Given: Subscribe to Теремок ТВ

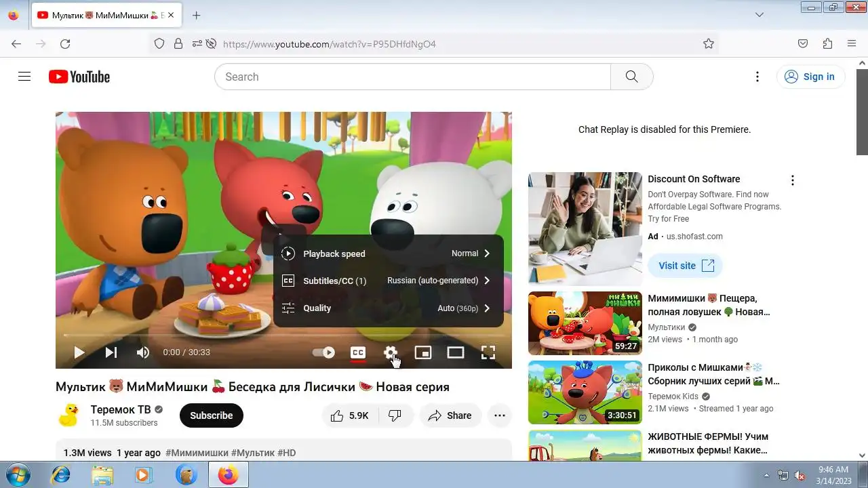Looking at the screenshot, I should (211, 415).
